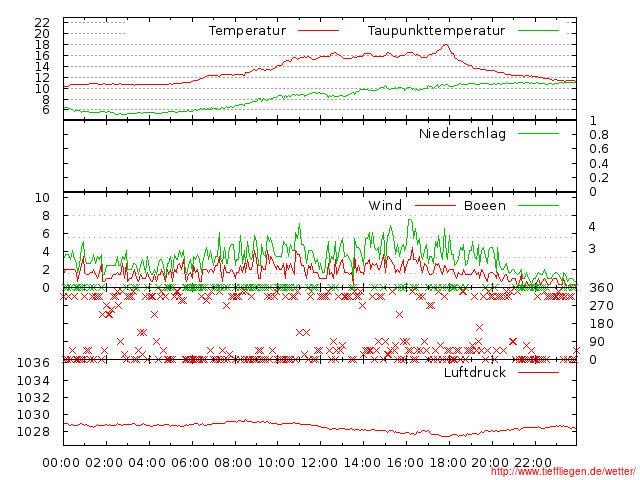Click green line sample beside Boeen

538,205
